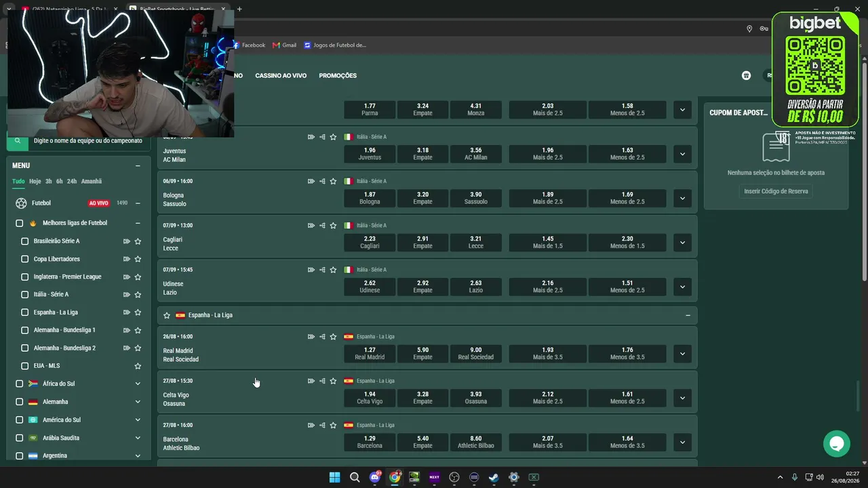Favorite the Barcelona vs Athletic Bilbao match
Screen dimensions: 868x488
pyautogui.click(x=333, y=426)
